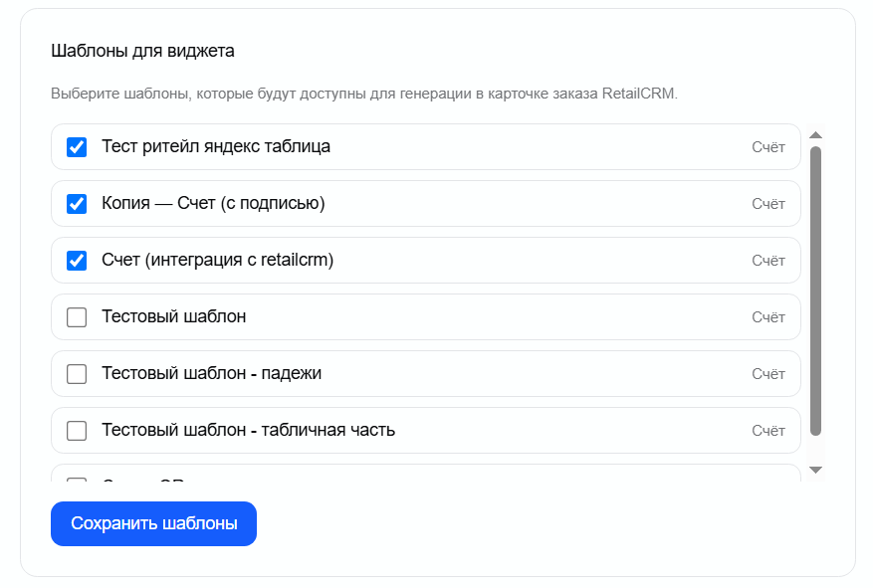
Task: Click the 'Тест ритейл яндекс таблица' label
Action: [x=216, y=147]
